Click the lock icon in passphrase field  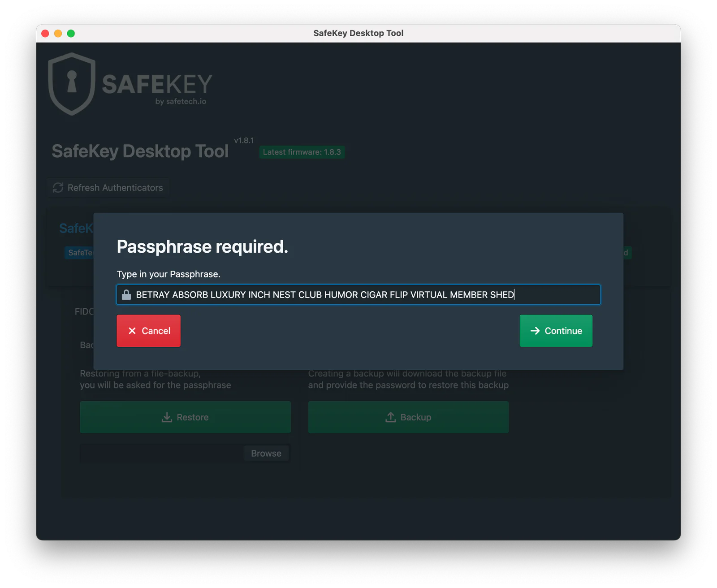(x=126, y=294)
